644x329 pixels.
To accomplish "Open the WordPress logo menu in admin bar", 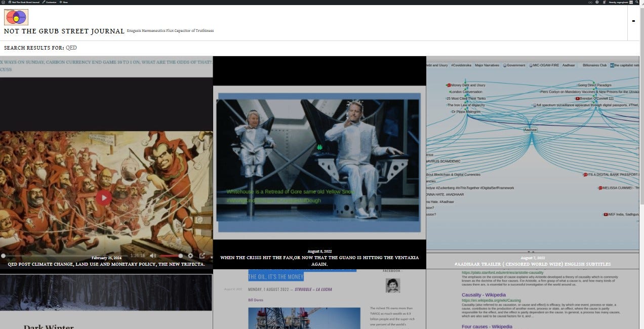I will [3, 2].
